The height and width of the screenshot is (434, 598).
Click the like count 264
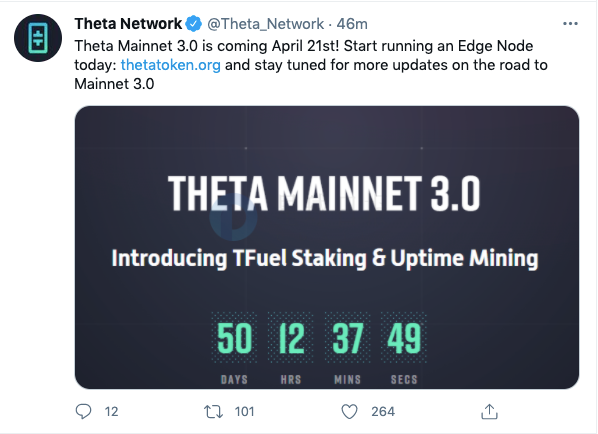[x=383, y=411]
